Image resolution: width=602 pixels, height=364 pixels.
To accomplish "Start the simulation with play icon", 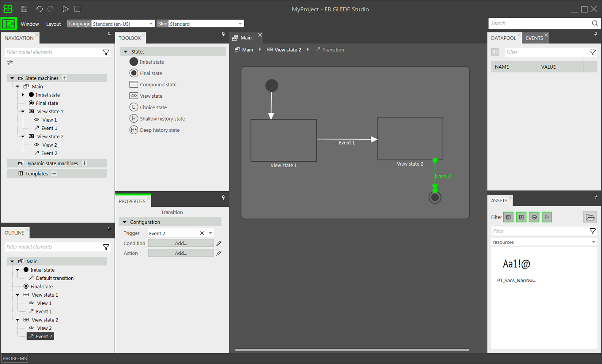I will click(65, 9).
